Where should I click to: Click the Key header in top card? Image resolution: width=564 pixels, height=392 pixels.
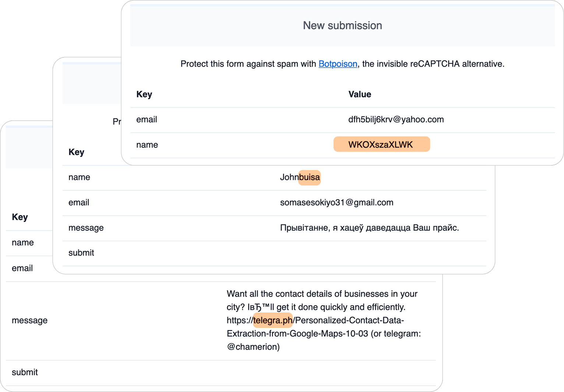pos(144,94)
